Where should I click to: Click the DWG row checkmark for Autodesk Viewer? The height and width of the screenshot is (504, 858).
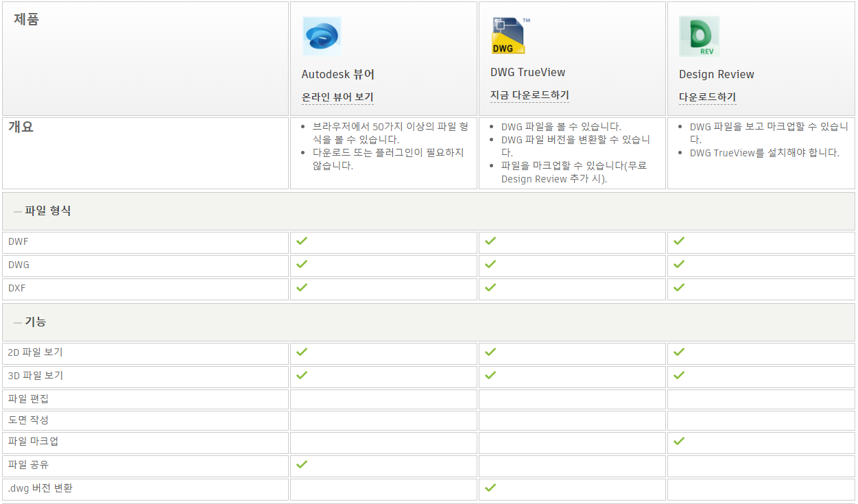(301, 264)
